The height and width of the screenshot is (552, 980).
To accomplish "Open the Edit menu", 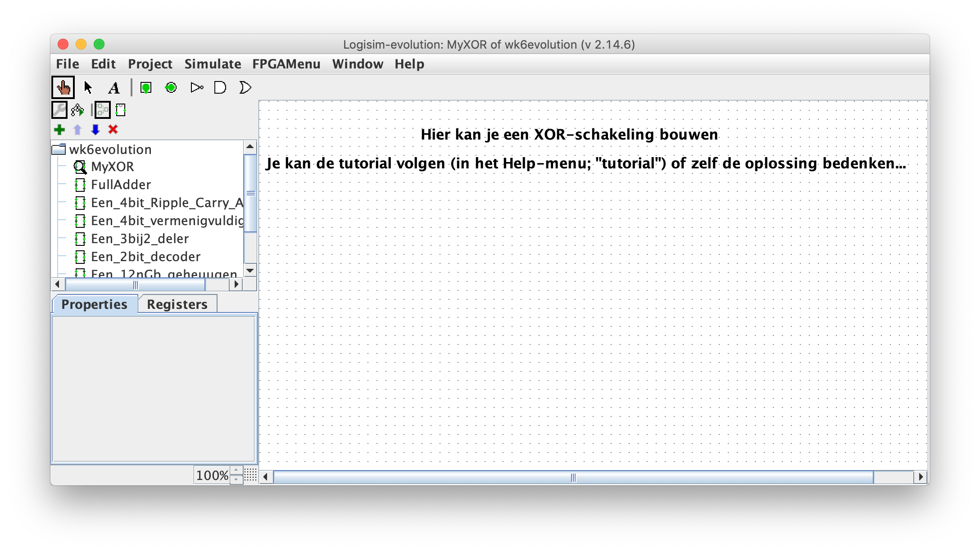I will coord(103,64).
